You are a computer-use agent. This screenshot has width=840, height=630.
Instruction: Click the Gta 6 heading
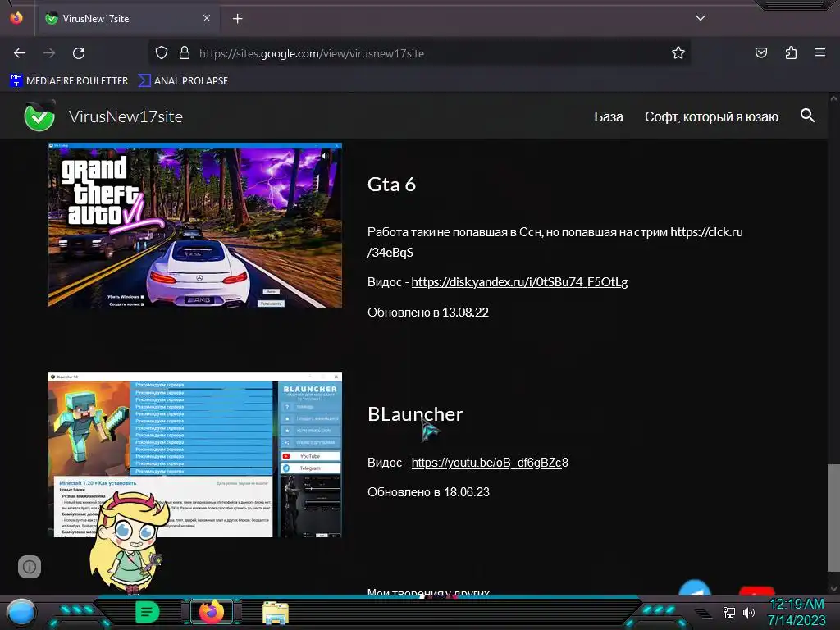(391, 185)
